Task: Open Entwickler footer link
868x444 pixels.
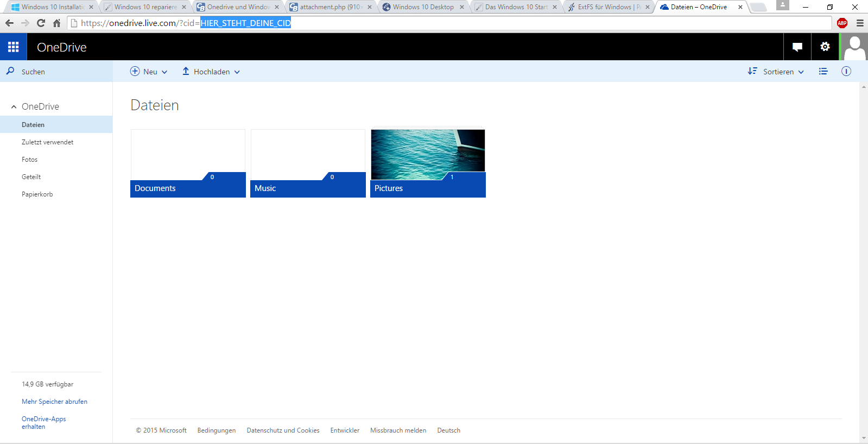Action: click(x=345, y=430)
